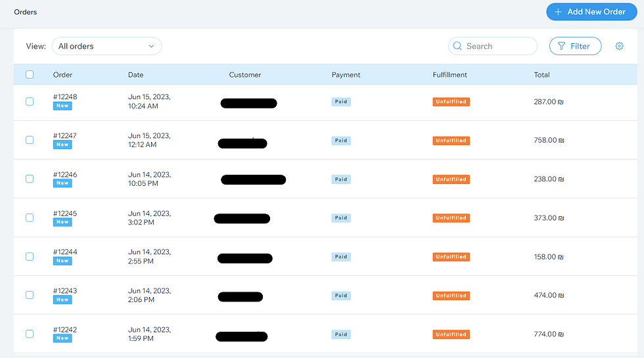Check the box for order #12246
Viewport: 644px width, 358px height.
[x=30, y=179]
